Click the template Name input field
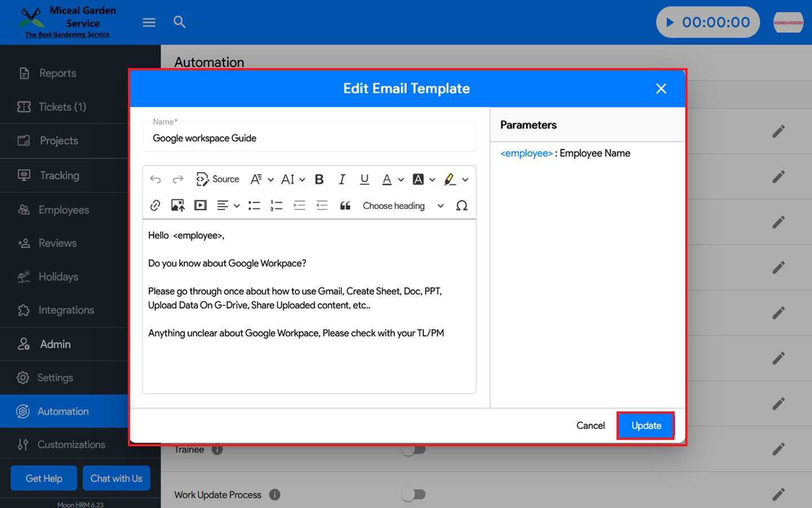The image size is (812, 508). [309, 138]
